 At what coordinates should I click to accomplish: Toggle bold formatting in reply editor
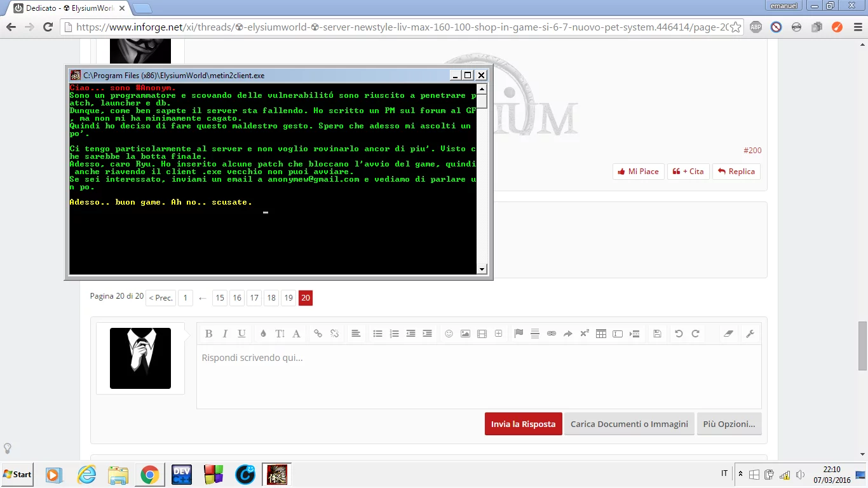[x=208, y=334]
